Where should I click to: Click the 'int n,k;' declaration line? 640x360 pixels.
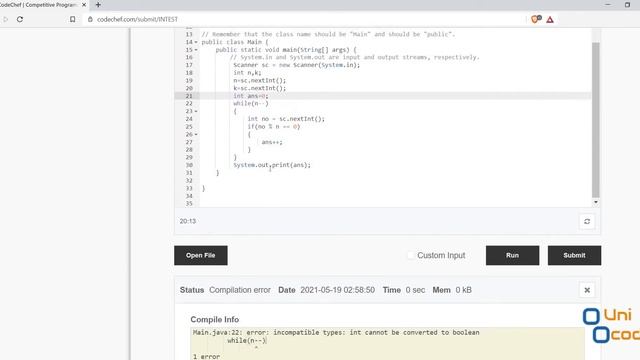point(247,73)
